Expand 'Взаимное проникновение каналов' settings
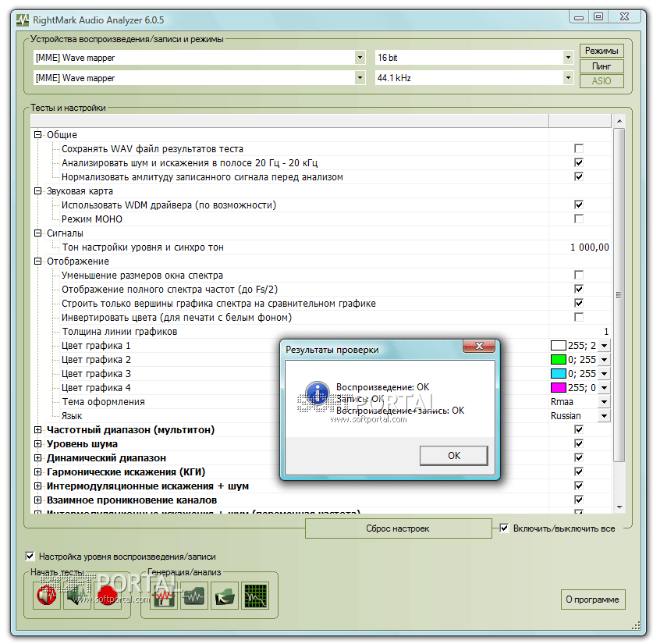This screenshot has height=644, width=653. 38,500
